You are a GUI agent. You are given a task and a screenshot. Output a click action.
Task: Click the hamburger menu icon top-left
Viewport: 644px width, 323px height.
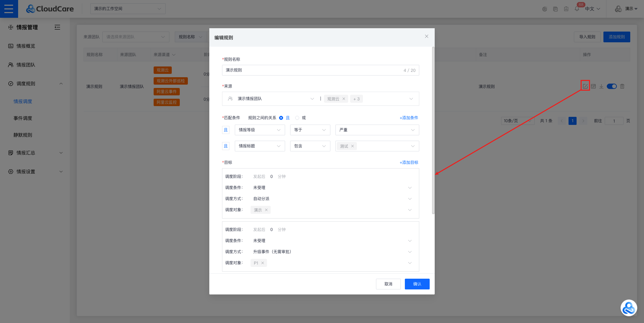(x=9, y=9)
